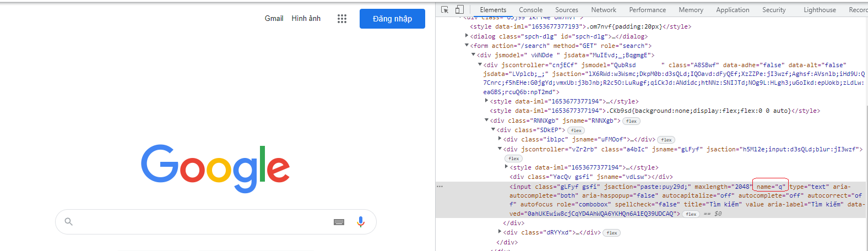Expand the div class iblpc node

(500, 139)
